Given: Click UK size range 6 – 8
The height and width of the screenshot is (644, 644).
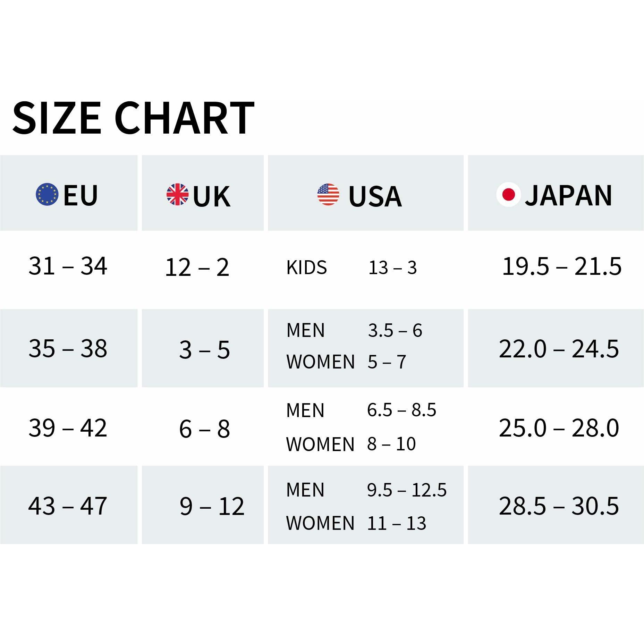Looking at the screenshot, I should (204, 429).
